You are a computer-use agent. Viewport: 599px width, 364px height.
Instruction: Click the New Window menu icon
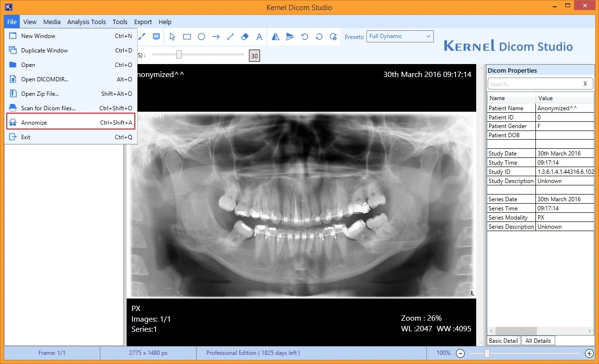click(x=13, y=36)
